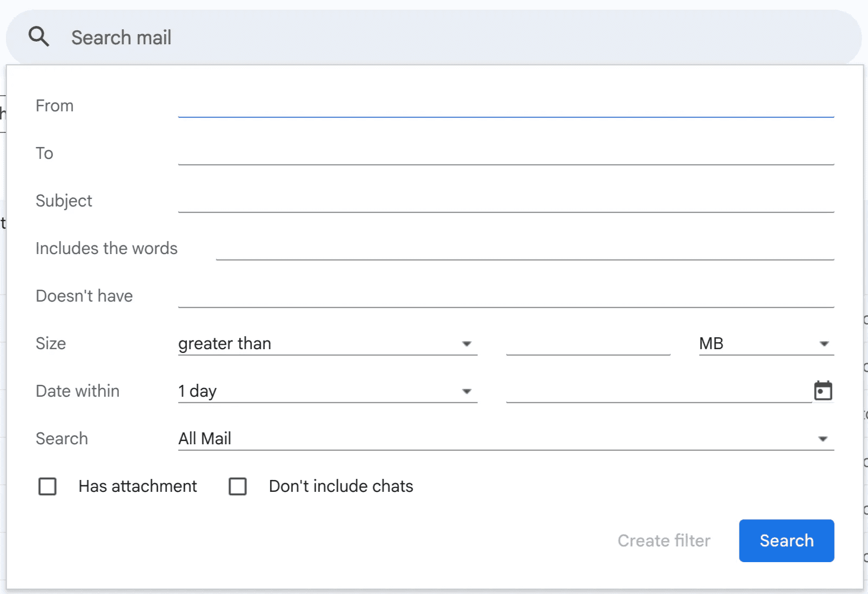Expand the MB size unit dropdown
This screenshot has height=594, width=868.
[766, 344]
